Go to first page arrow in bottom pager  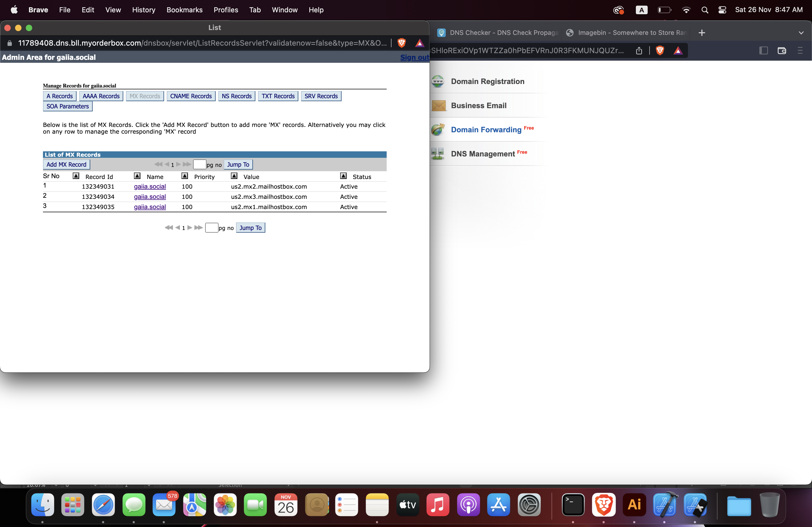(x=169, y=228)
